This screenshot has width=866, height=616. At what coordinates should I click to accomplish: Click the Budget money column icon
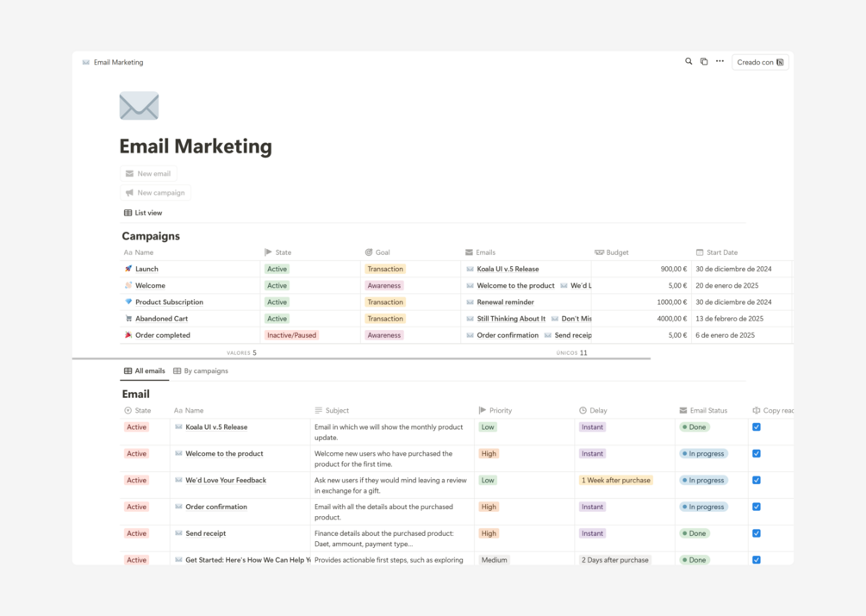tap(599, 252)
